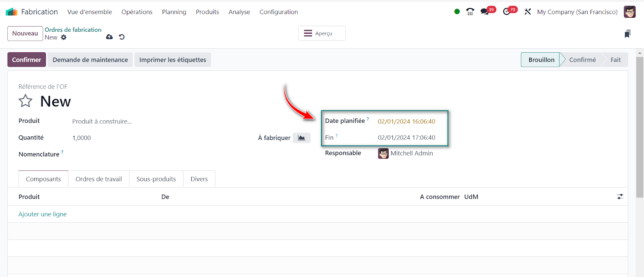Viewport: 644px width, 277px height.
Task: Open the Aperçu dropdown button
Action: click(322, 33)
